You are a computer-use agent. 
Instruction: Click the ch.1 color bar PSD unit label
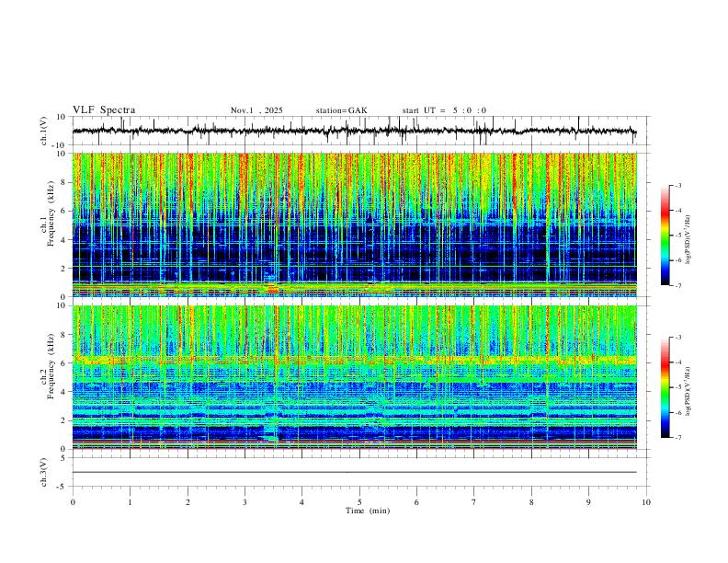[x=688, y=240]
